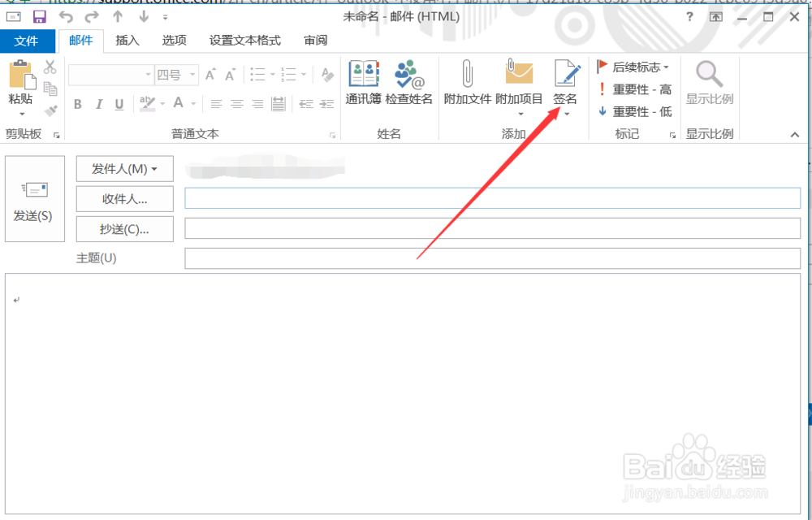
Task: Clear all formatting icon
Action: point(327,75)
